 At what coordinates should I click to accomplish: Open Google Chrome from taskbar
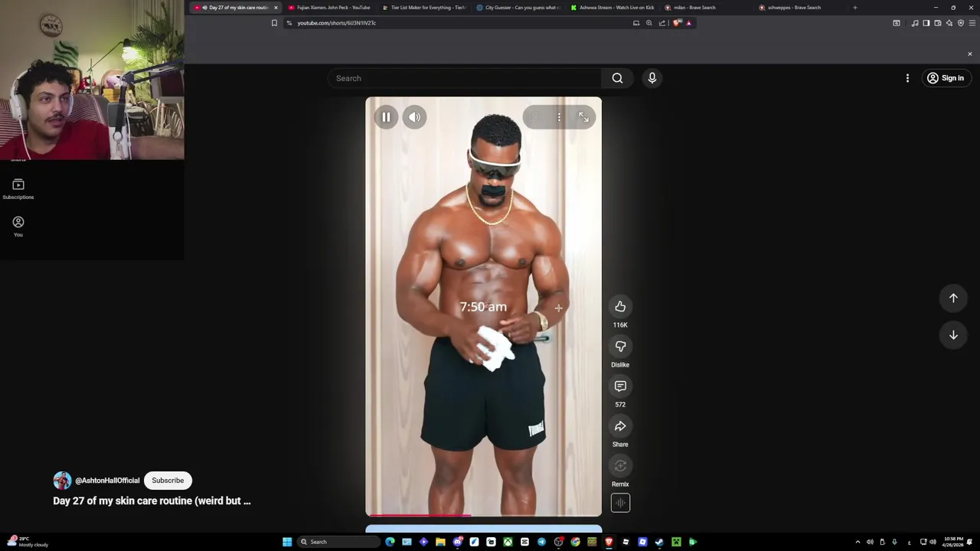pos(575,542)
